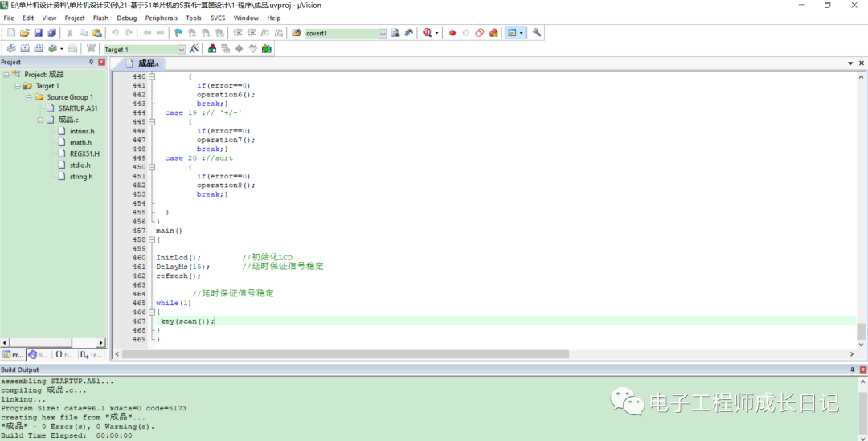Click the editor horizontal scrollbar thumb
The width and height of the screenshot is (868, 441).
345,354
